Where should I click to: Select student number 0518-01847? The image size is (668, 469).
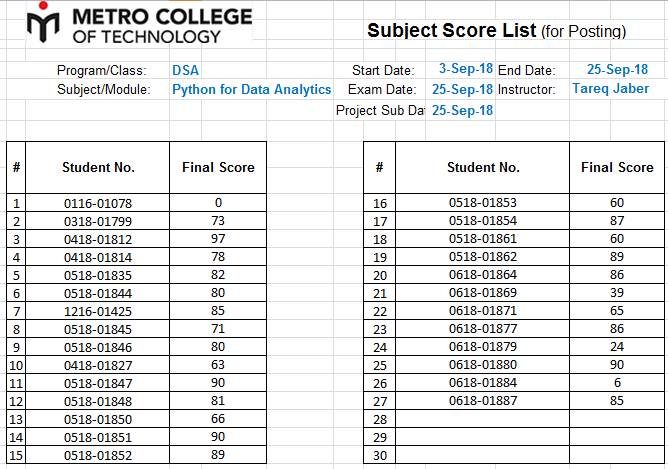[x=98, y=383]
